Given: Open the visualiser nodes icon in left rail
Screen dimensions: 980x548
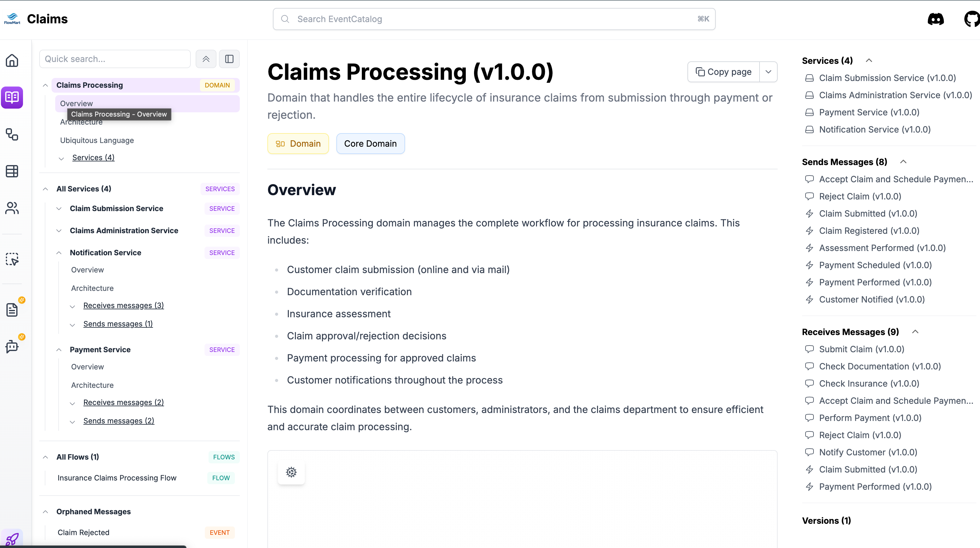Looking at the screenshot, I should [12, 134].
